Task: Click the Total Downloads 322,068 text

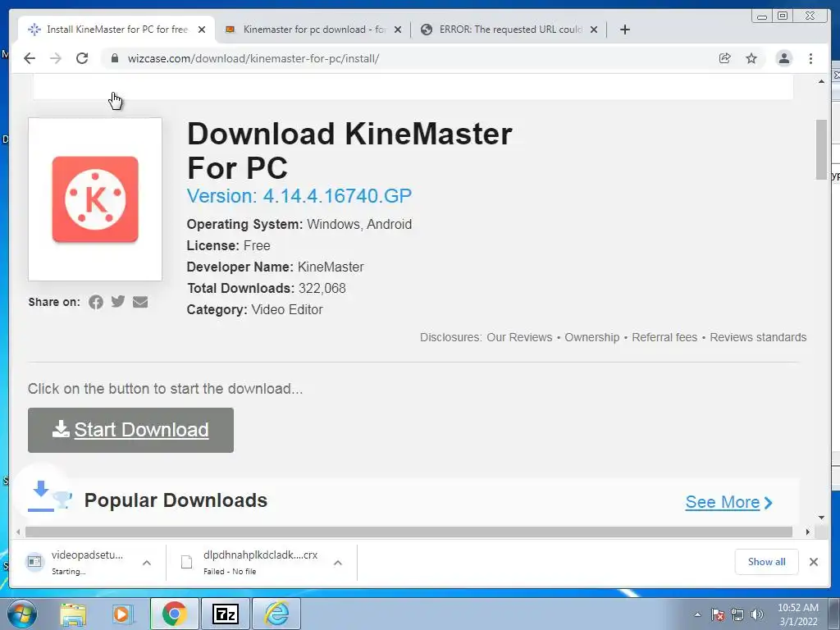Action: tap(267, 288)
